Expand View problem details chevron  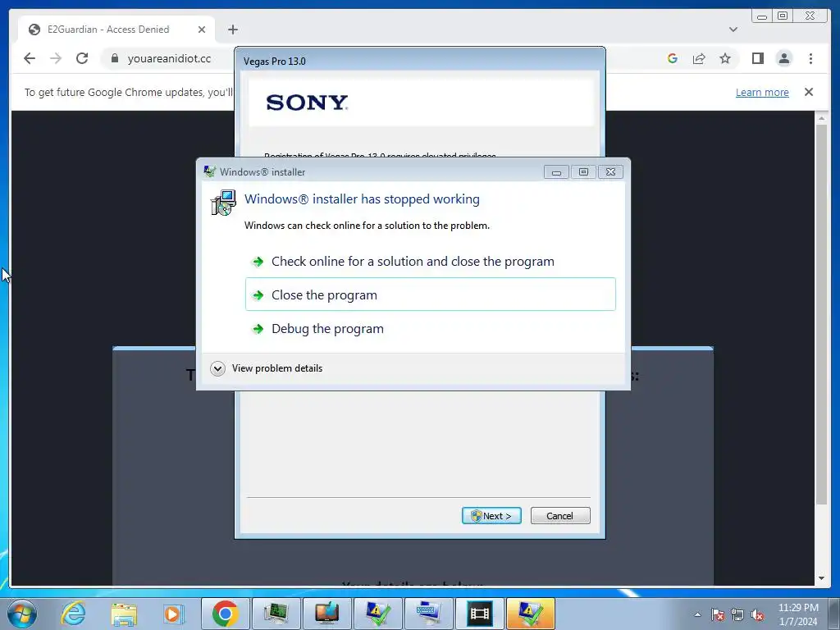point(217,368)
